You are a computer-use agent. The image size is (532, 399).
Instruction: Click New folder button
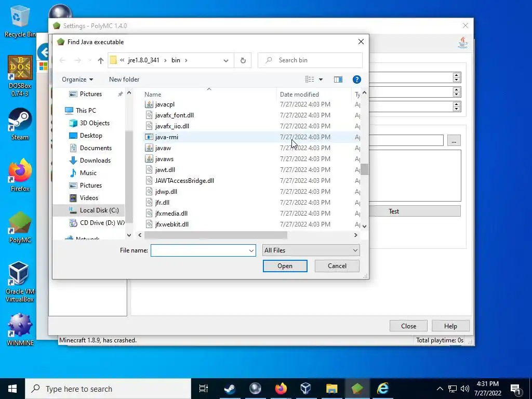point(124,79)
